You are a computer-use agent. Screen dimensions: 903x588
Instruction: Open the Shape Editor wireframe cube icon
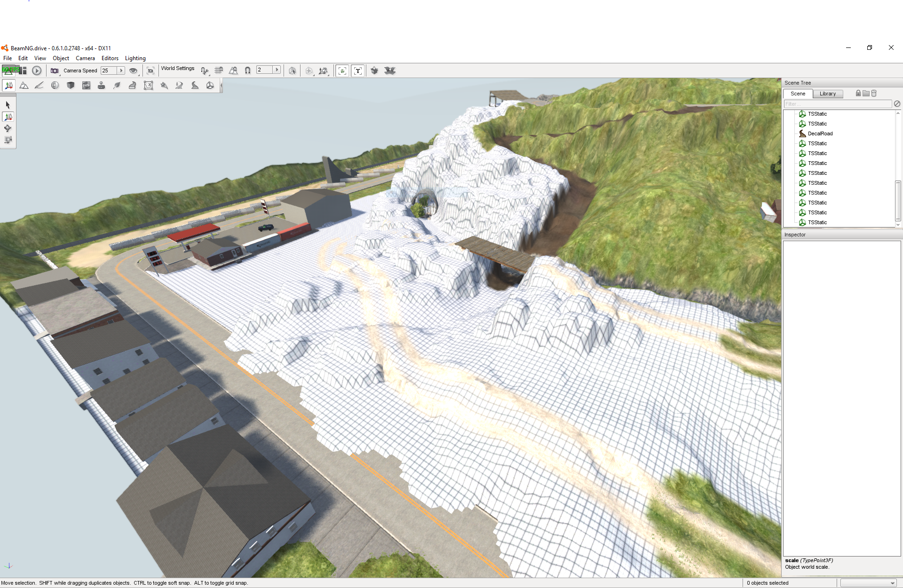click(210, 86)
